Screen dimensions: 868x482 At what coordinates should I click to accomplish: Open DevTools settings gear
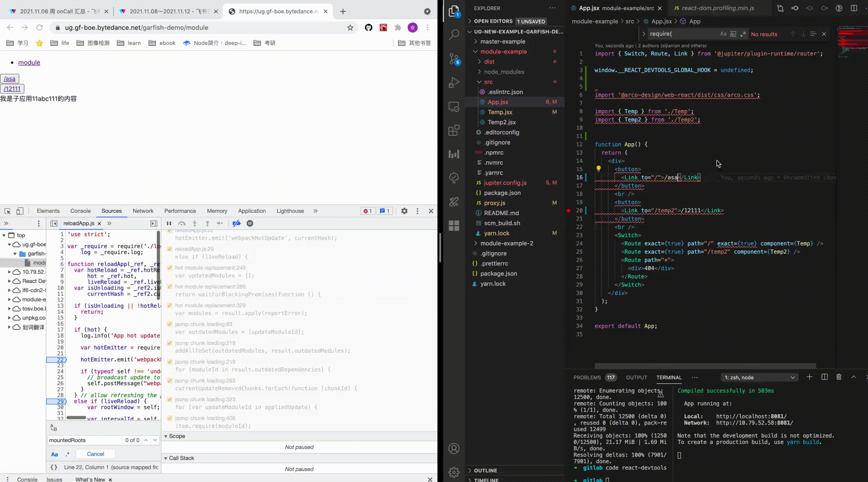tap(404, 211)
